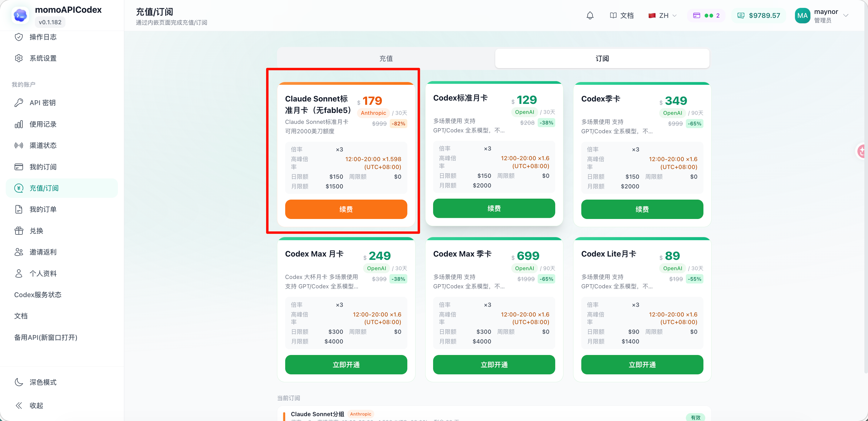Open 邀请返利 in sidebar
The width and height of the screenshot is (868, 421).
(x=62, y=252)
